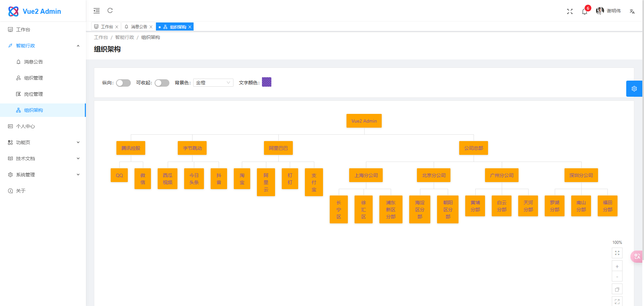Collapse the 智能行政 sidebar group
Screen dimensions: 644x306
pyautogui.click(x=43, y=46)
